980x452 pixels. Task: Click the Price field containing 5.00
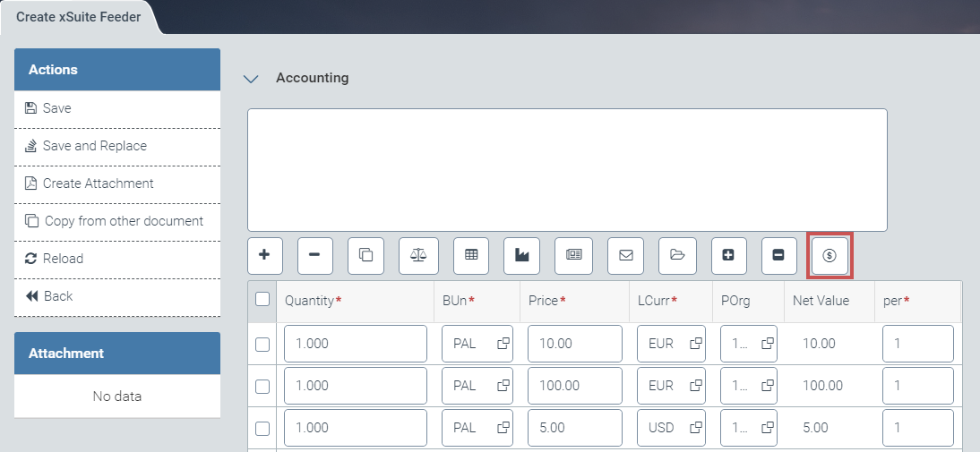tap(574, 428)
